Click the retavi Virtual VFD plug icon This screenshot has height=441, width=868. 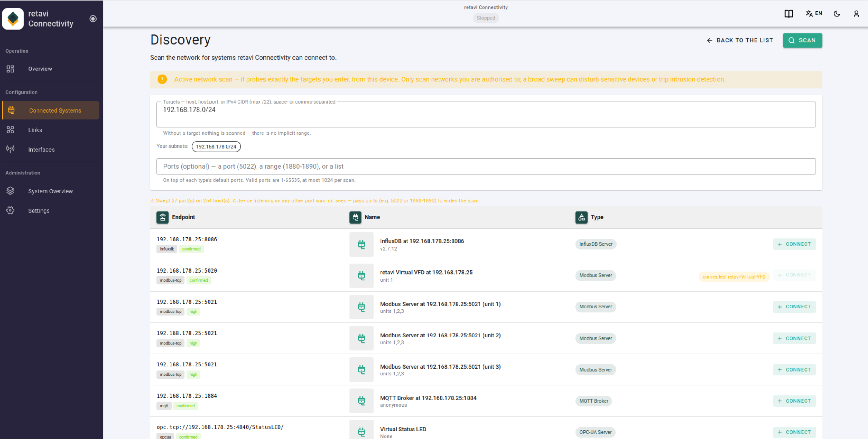(361, 276)
